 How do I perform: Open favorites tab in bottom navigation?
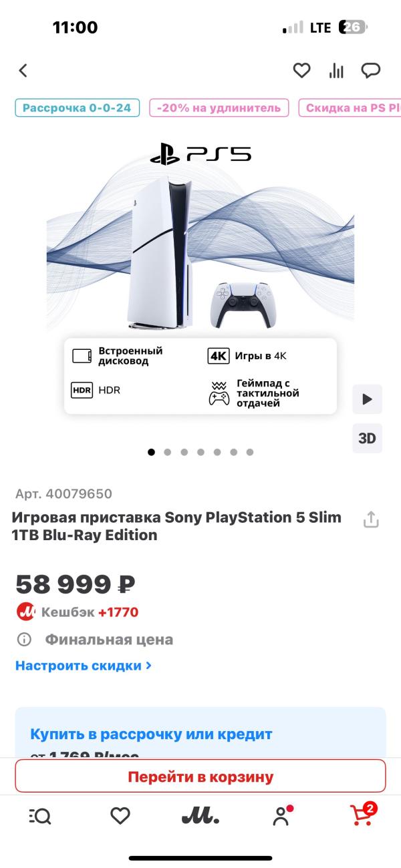point(120,816)
